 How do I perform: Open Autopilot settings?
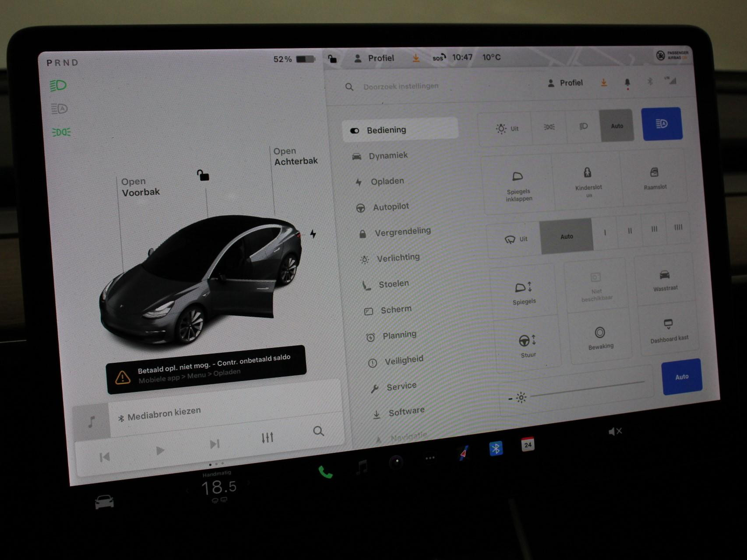click(x=383, y=207)
